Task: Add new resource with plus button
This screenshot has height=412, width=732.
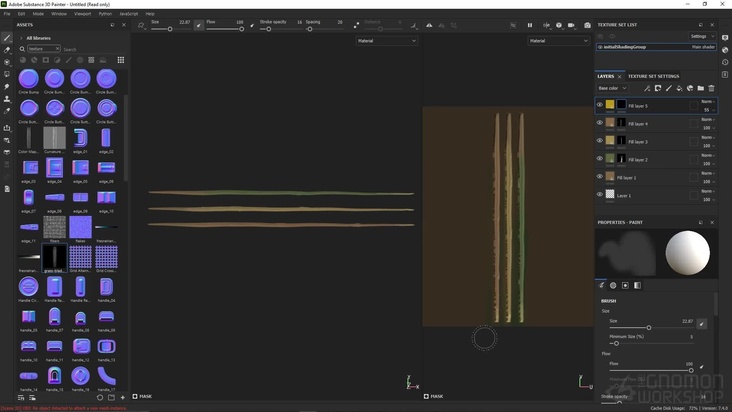Action: [123, 398]
